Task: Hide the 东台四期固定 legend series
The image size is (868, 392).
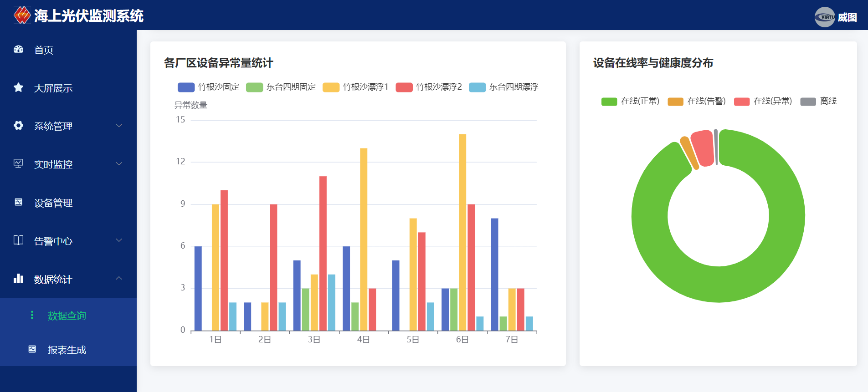Action: click(x=281, y=87)
